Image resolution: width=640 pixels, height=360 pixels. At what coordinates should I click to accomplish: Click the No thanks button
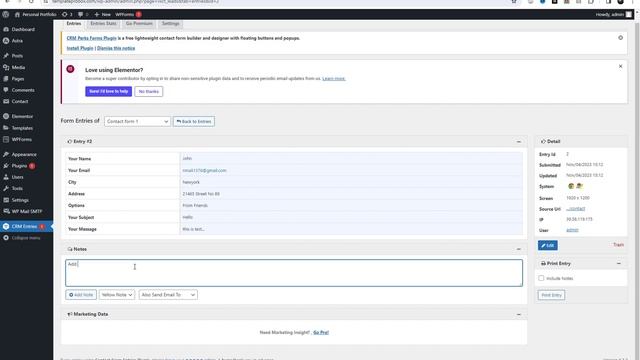click(x=149, y=91)
